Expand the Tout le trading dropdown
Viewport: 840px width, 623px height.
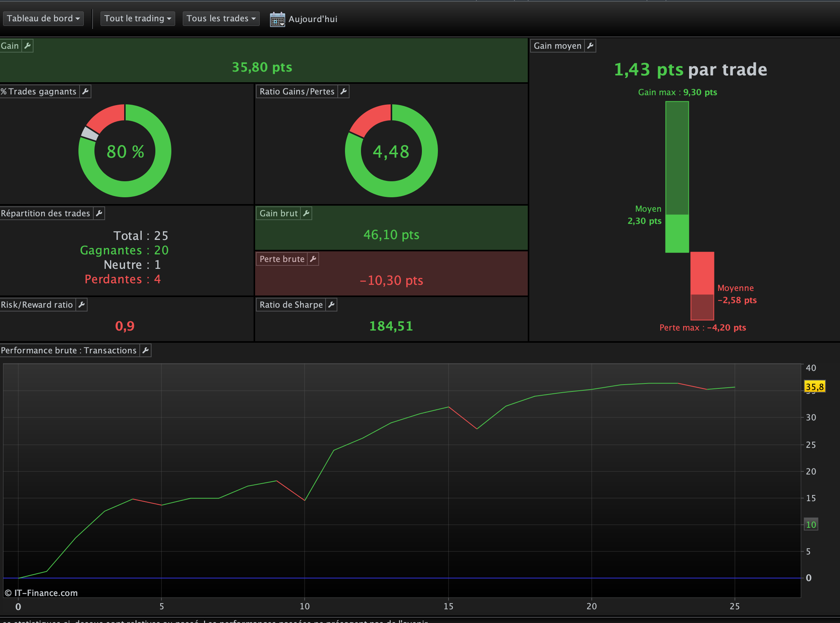pyautogui.click(x=137, y=18)
